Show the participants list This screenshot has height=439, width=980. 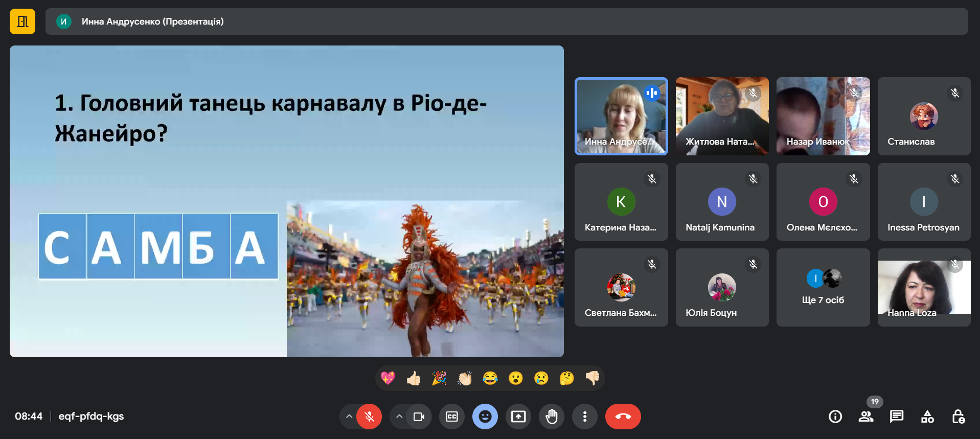(865, 417)
